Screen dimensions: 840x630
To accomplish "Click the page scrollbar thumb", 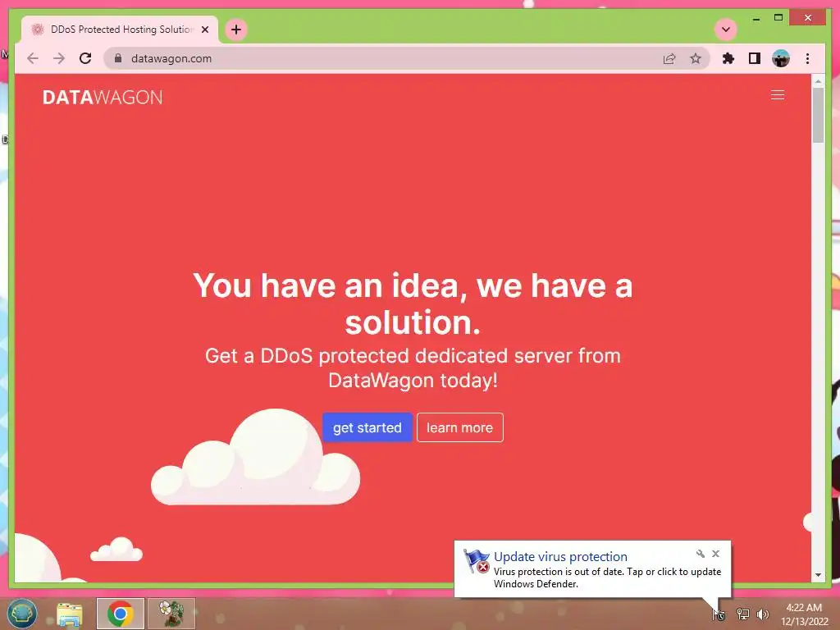I will (818, 115).
